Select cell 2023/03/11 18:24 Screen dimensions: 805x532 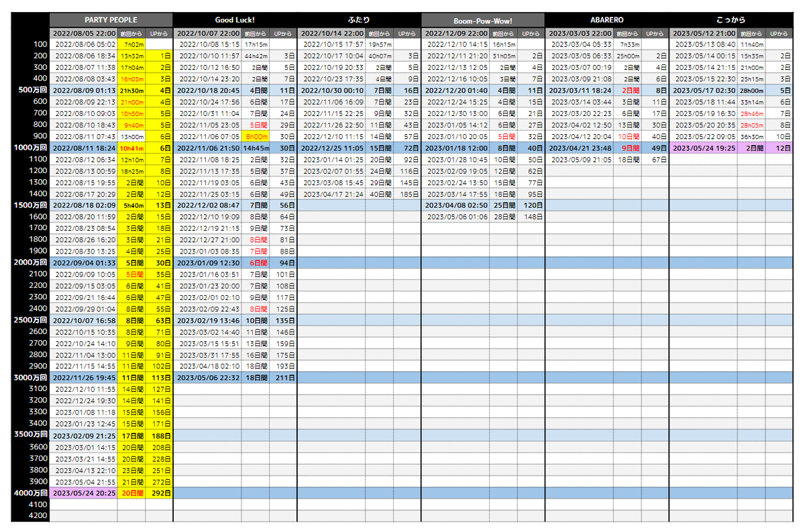pyautogui.click(x=580, y=90)
